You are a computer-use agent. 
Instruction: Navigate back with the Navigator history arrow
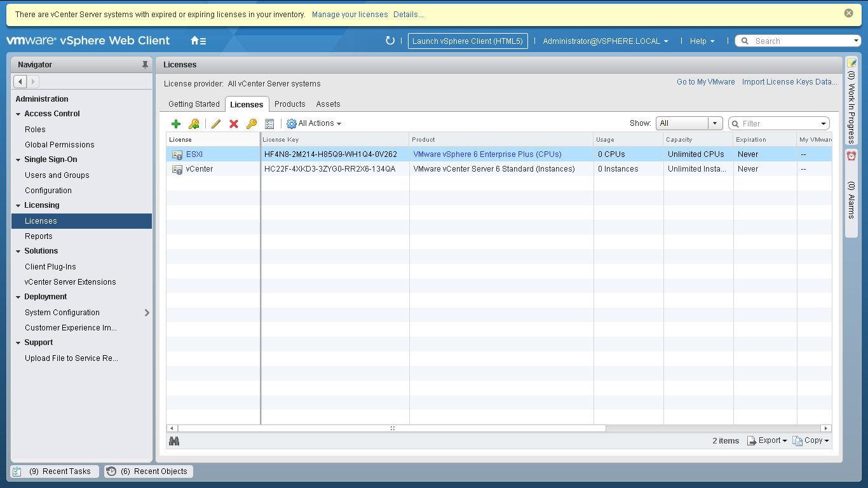20,81
